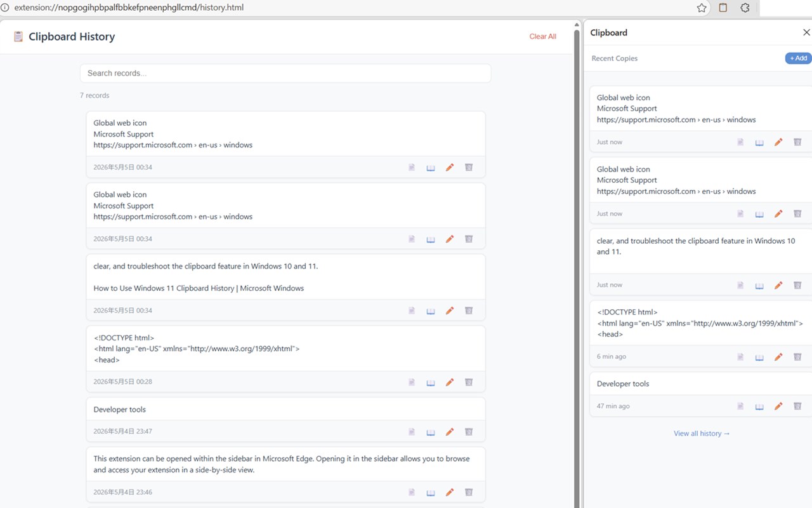This screenshot has width=812, height=508.
Task: Click the 'Clipboard History' page title
Action: click(x=72, y=36)
